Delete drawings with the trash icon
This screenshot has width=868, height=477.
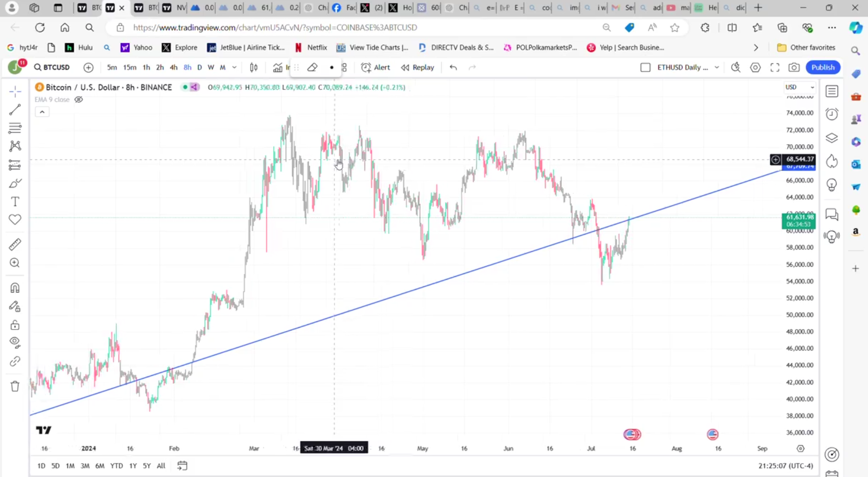tap(15, 386)
